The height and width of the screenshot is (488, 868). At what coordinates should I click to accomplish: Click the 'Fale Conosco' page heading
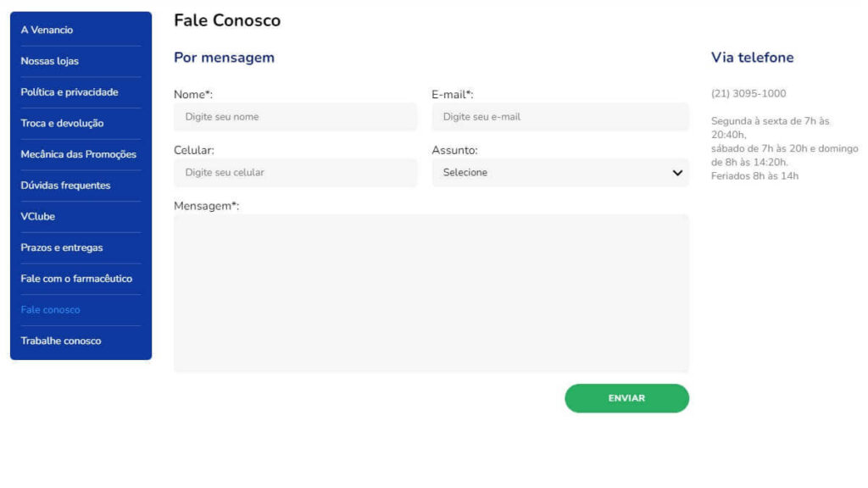228,19
